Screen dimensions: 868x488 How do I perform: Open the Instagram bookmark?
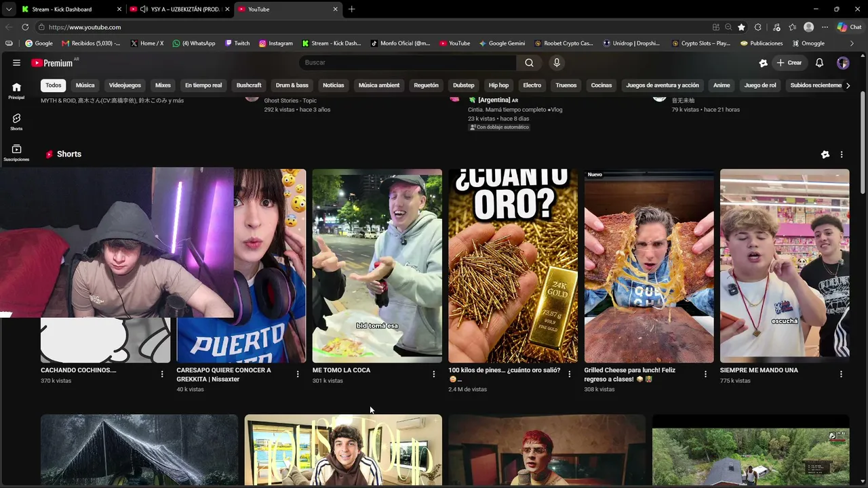(276, 43)
